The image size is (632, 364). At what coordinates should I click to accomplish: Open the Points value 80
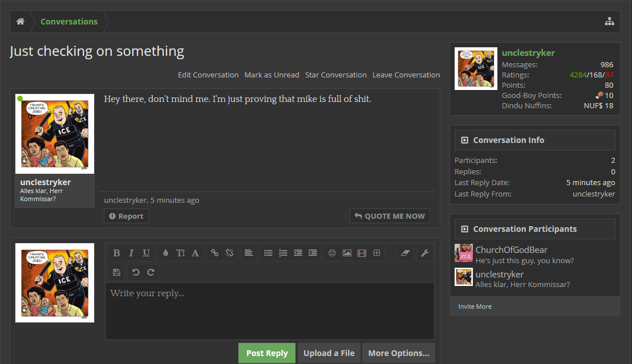pyautogui.click(x=609, y=85)
